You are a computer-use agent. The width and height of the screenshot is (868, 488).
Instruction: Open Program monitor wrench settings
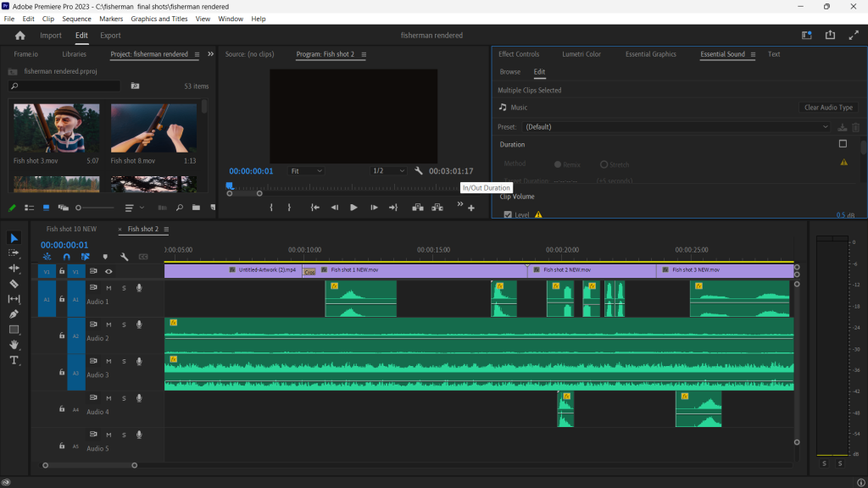419,171
